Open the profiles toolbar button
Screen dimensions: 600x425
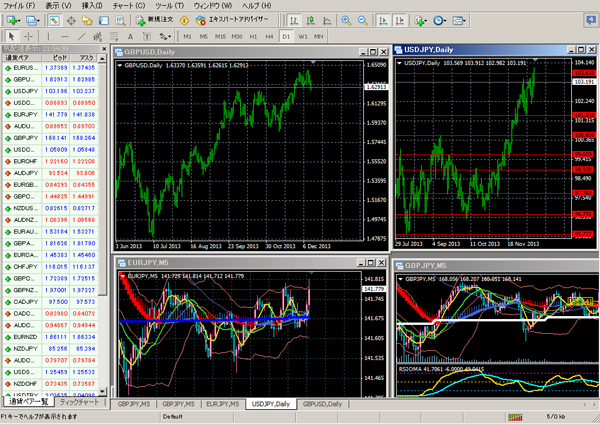point(32,20)
